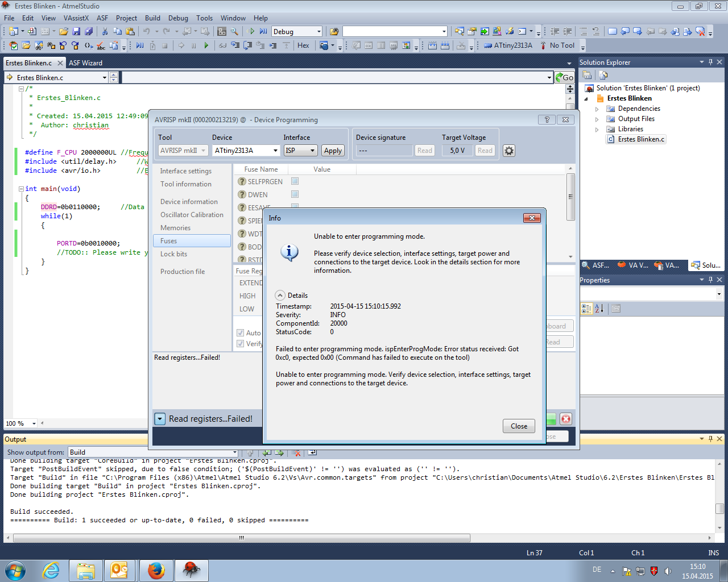The width and height of the screenshot is (728, 582).
Task: Click the Output panel horizontal scrollbar
Action: pyautogui.click(x=358, y=538)
